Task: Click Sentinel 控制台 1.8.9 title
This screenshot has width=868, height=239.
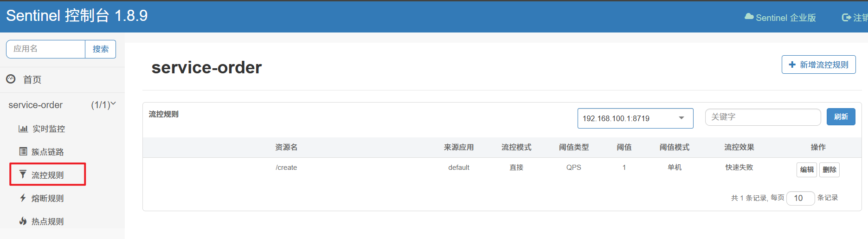Action: [x=77, y=16]
